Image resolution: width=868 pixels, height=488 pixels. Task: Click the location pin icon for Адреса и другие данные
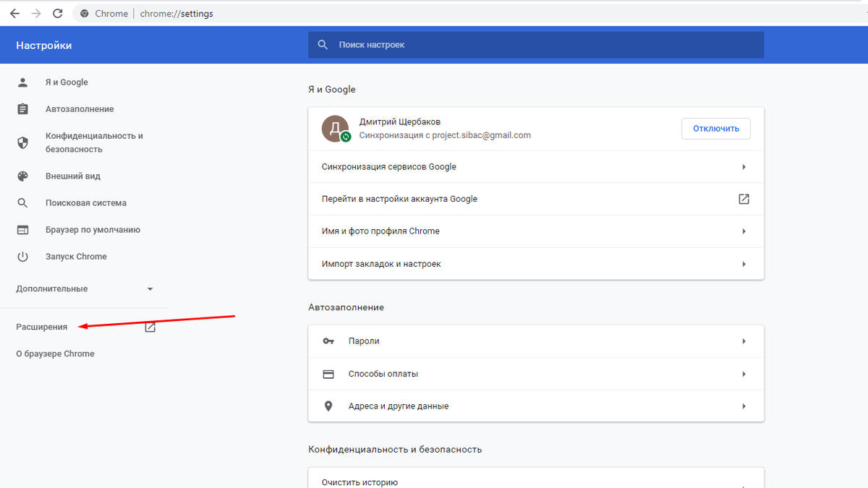(x=328, y=406)
